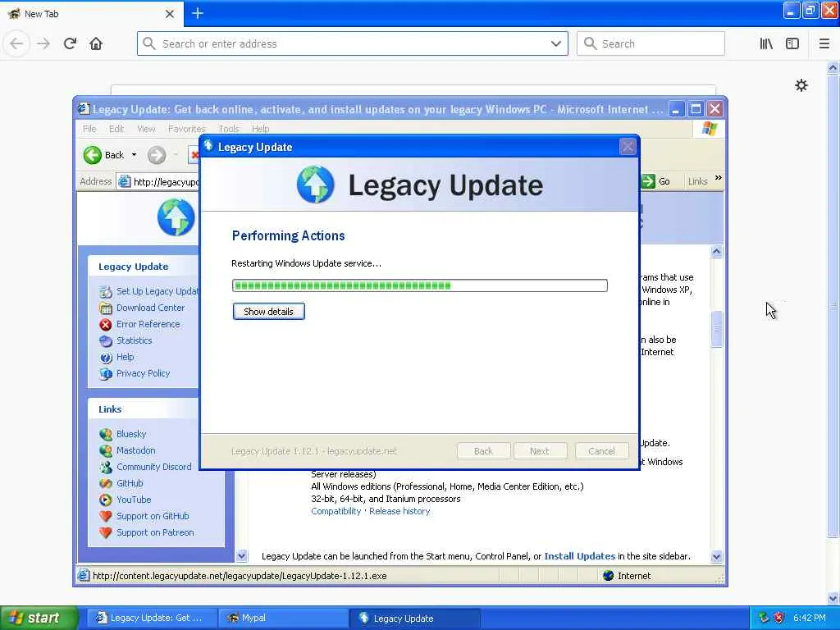Screen dimensions: 840x630
Task: Click the 6:42 PM taskbar clock
Action: pos(809,618)
